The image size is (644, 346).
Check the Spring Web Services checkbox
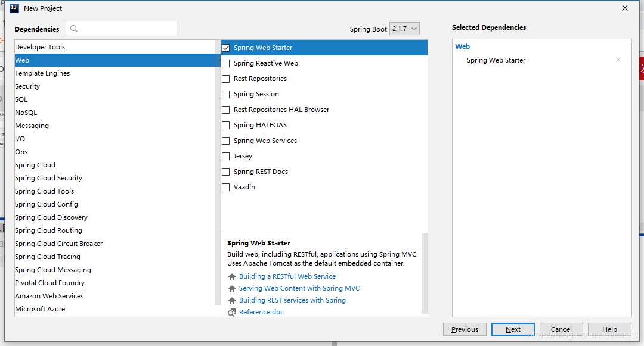pyautogui.click(x=226, y=141)
